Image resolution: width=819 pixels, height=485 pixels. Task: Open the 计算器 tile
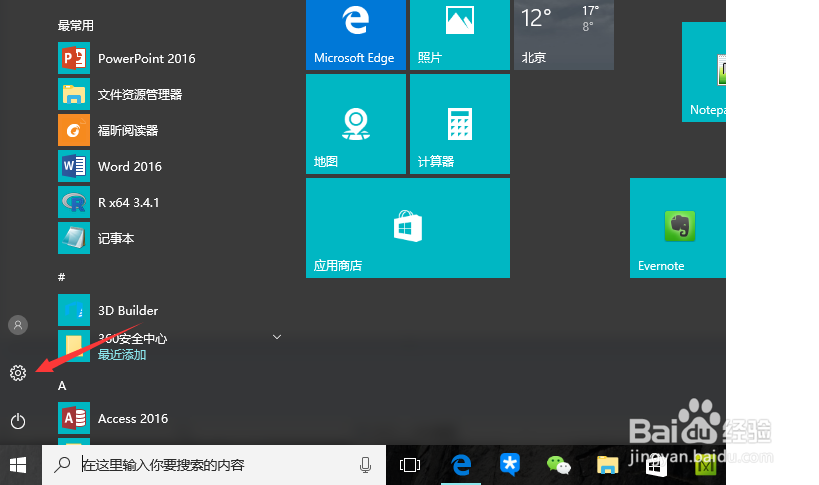point(460,124)
